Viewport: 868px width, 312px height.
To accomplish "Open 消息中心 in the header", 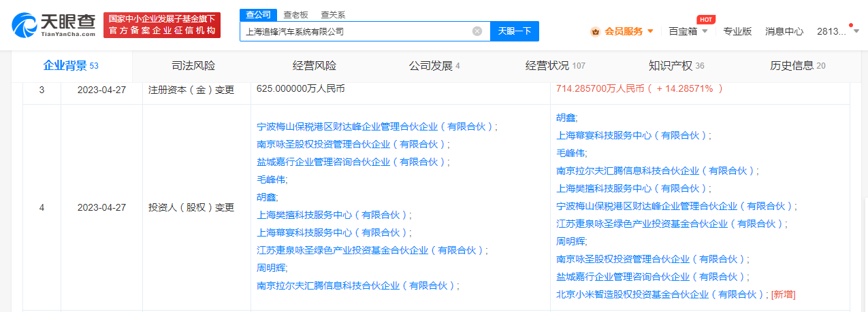I will pos(784,31).
